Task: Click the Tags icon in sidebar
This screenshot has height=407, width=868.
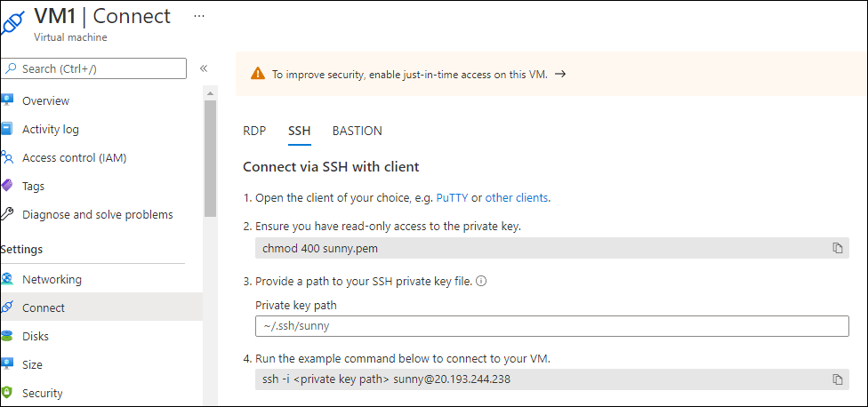Action: point(6,186)
